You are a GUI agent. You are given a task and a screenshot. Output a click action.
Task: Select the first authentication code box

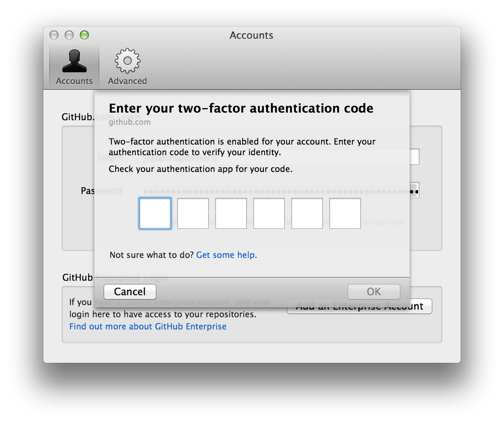click(155, 213)
